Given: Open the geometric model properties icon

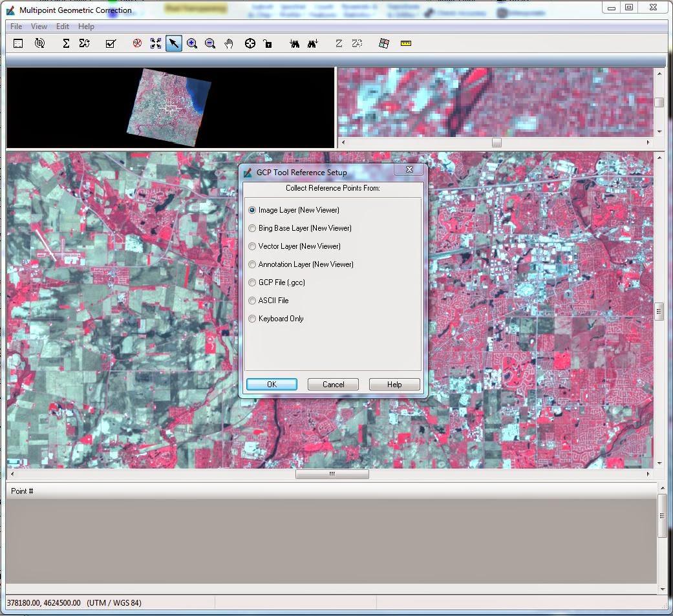Looking at the screenshot, I should coord(18,43).
